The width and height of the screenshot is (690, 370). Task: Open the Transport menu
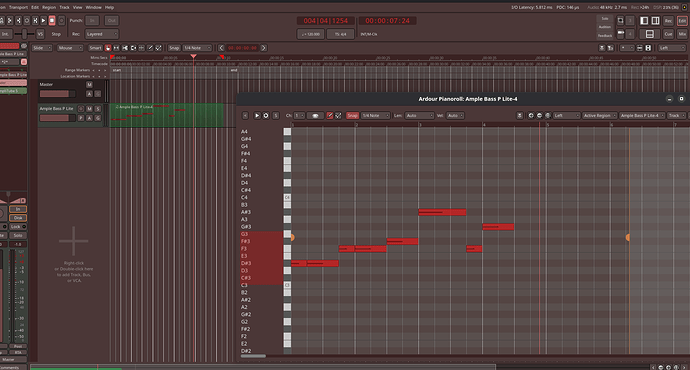tap(18, 7)
